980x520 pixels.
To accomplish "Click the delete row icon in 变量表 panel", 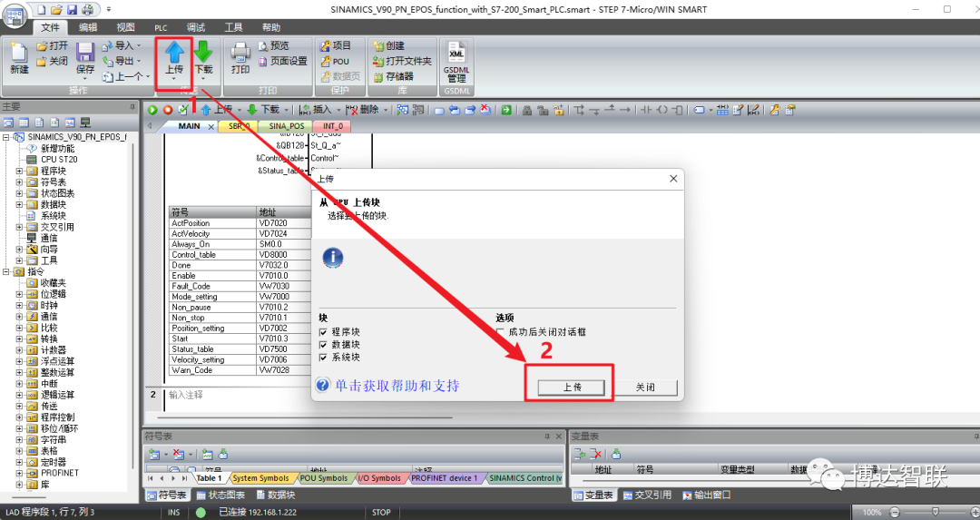I will [x=595, y=455].
